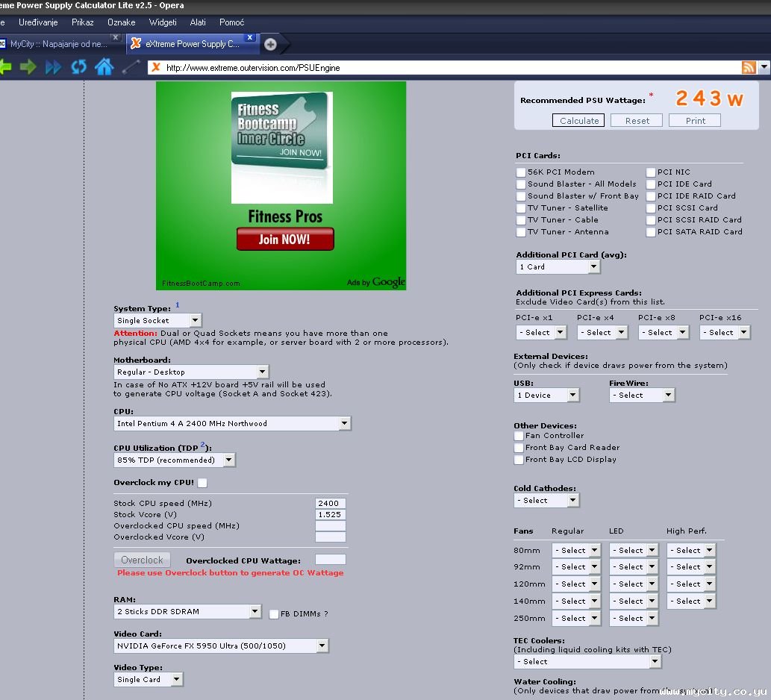Open Prikaz menu
The width and height of the screenshot is (771, 700).
[x=83, y=22]
